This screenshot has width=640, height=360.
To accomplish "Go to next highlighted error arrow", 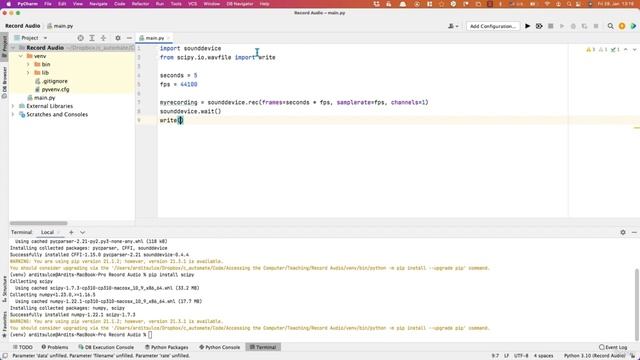I will (634, 49).
